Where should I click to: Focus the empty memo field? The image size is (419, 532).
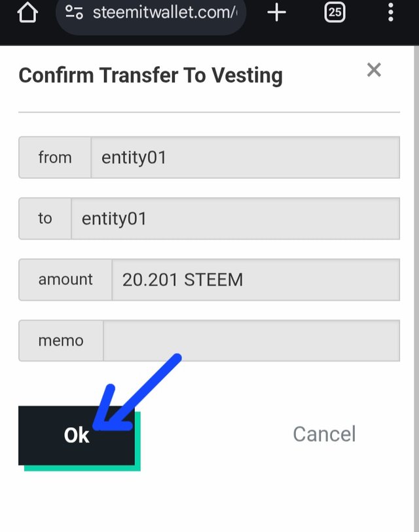[x=251, y=341]
